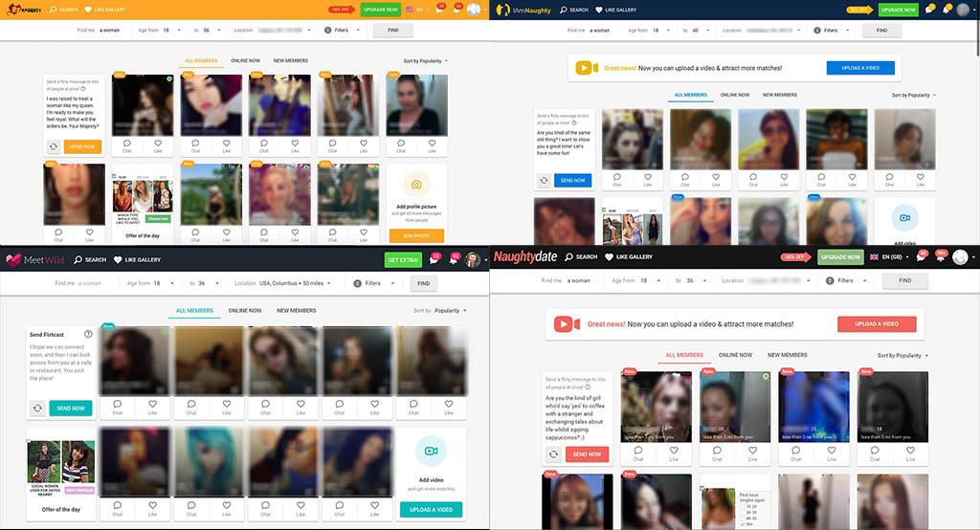Select All Members tab on Naughtydate
Image resolution: width=980 pixels, height=530 pixels.
click(x=684, y=355)
